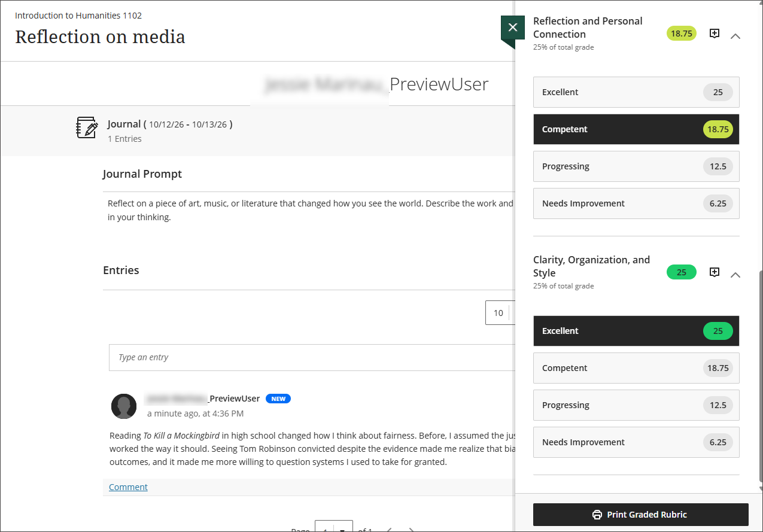Click the Reflection on media heading
This screenshot has width=763, height=532.
pyautogui.click(x=100, y=37)
